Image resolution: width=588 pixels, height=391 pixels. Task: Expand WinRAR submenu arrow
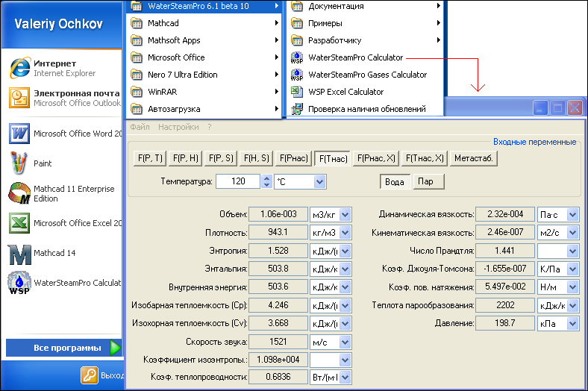coord(276,92)
